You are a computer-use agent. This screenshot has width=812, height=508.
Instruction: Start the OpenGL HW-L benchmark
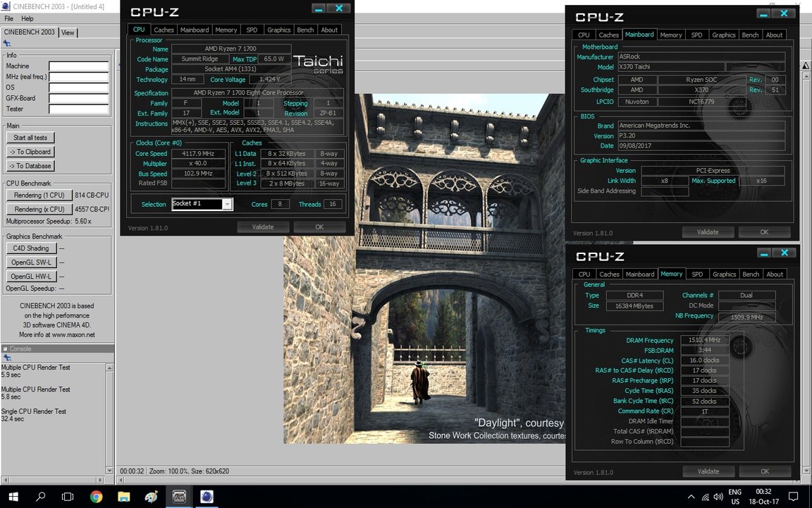coord(31,277)
